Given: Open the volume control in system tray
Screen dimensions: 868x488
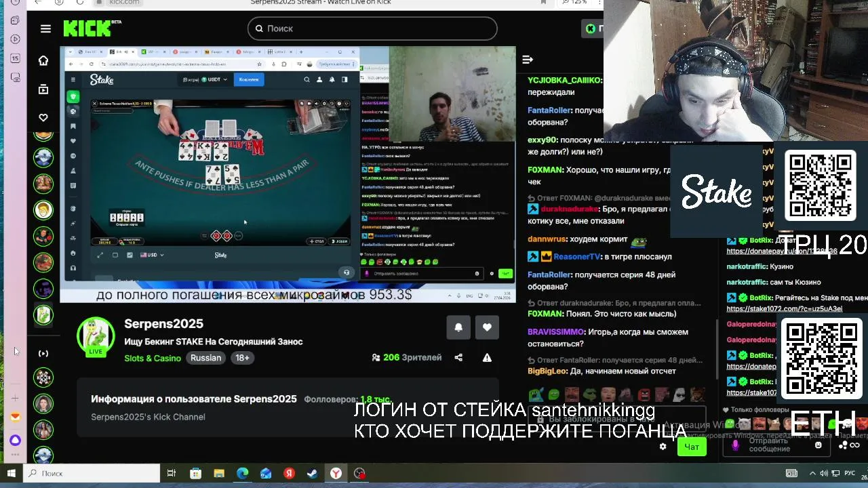Looking at the screenshot, I should [824, 473].
